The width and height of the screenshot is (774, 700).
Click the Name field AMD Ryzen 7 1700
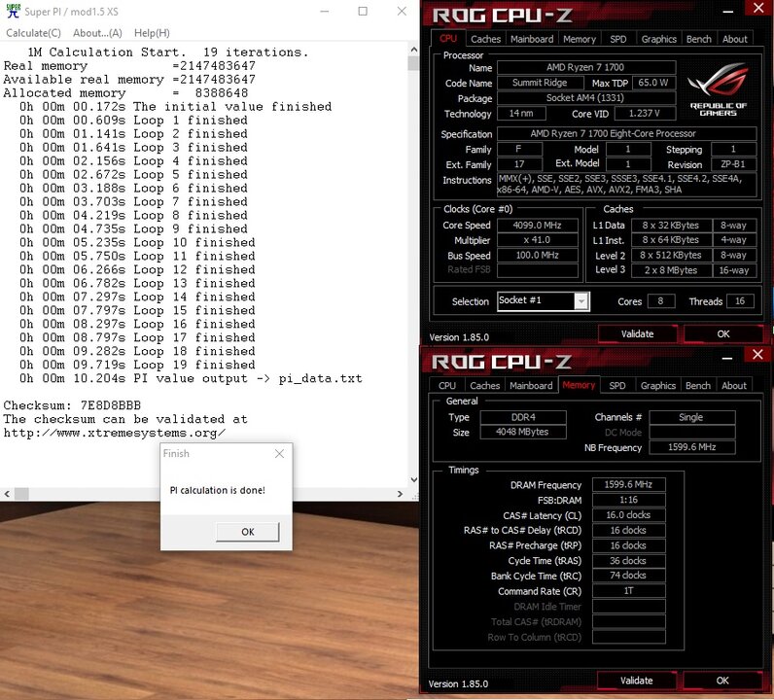586,68
